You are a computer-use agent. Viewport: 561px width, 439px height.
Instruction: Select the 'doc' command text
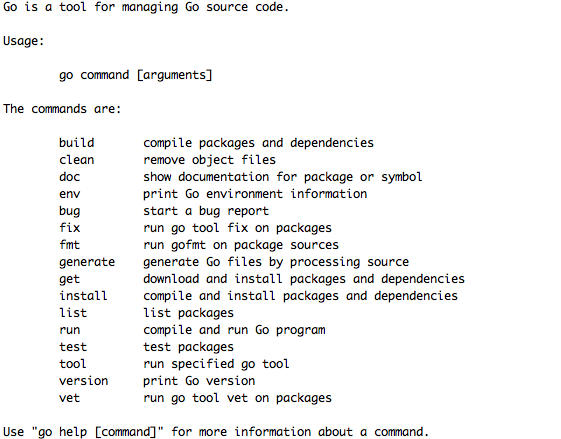[69, 177]
